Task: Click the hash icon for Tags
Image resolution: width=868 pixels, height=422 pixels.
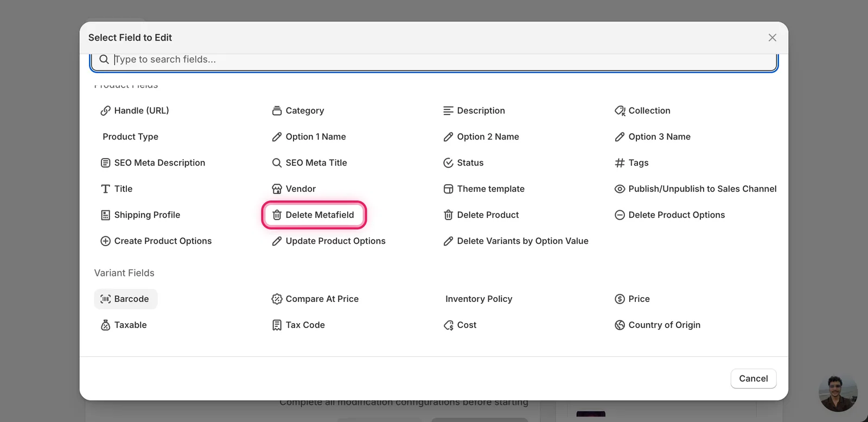Action: (x=620, y=163)
